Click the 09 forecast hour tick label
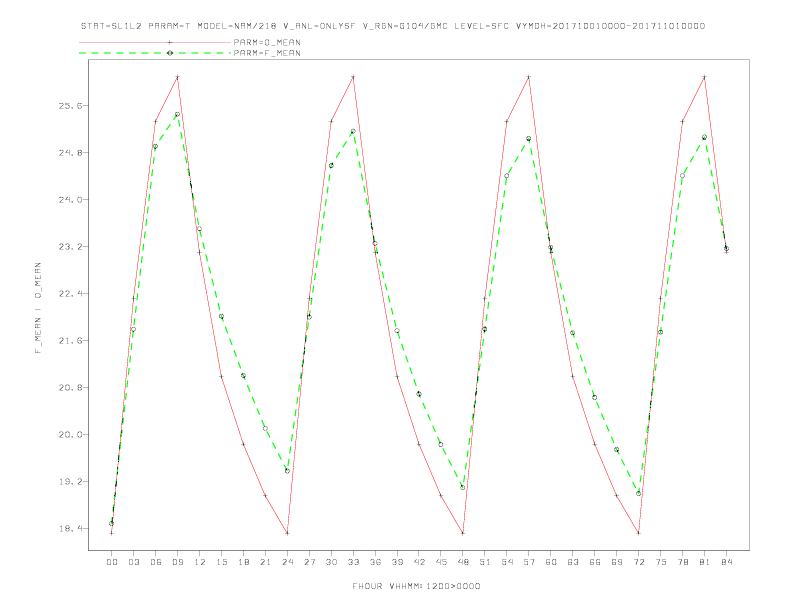This screenshot has height=612, width=792. [x=177, y=562]
